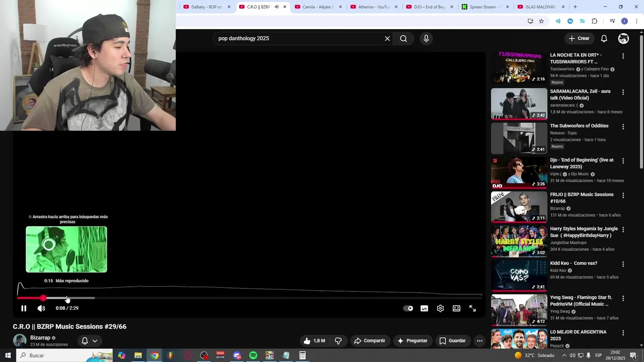644x362 pixels.
Task: Bookmark this page with star icon
Action: pos(541,21)
